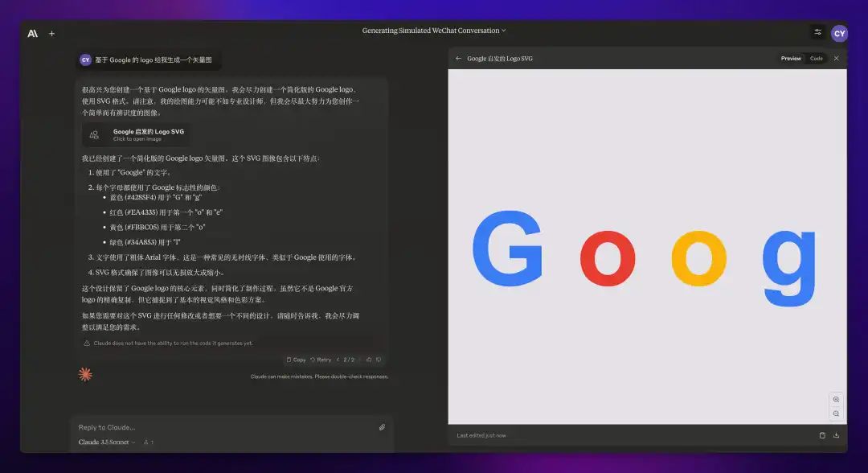Click the Claude starburst icon below response

(x=85, y=374)
